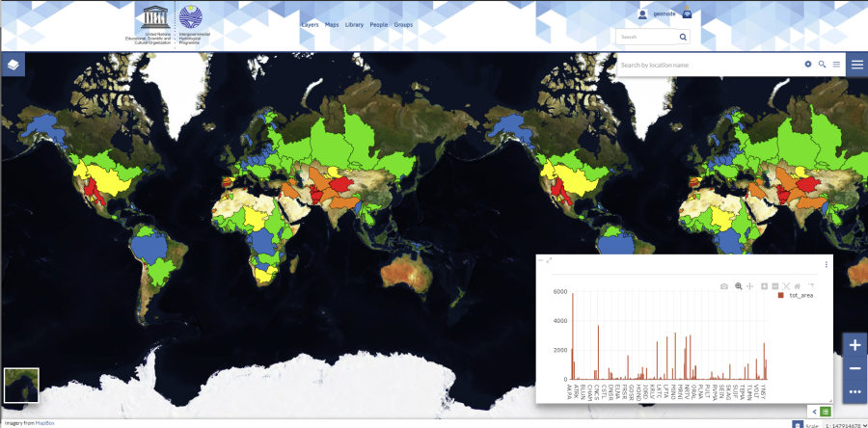Viewport: 868px width, 428px height.
Task: Open the Layers menu
Action: tap(310, 24)
